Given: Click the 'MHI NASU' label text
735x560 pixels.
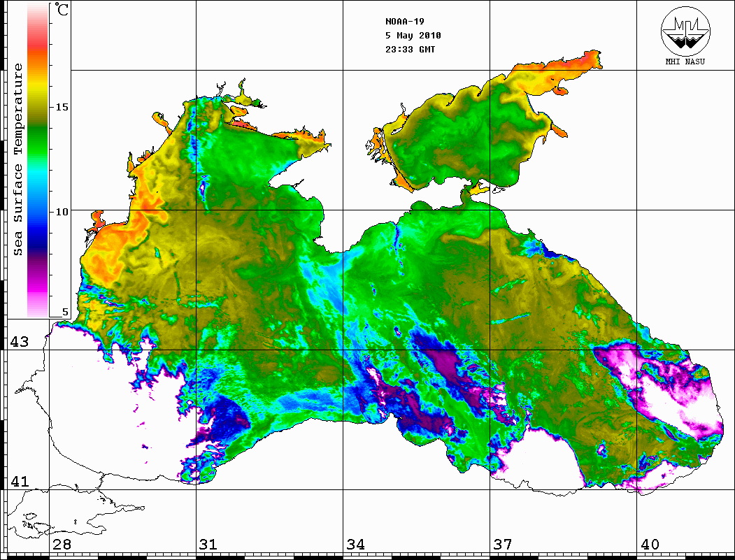Looking at the screenshot, I should coord(685,62).
